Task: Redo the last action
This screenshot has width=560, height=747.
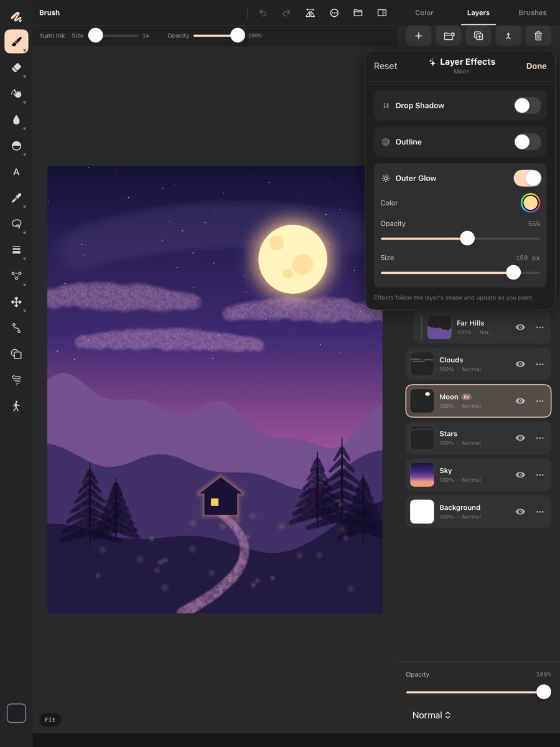Action: pos(286,12)
